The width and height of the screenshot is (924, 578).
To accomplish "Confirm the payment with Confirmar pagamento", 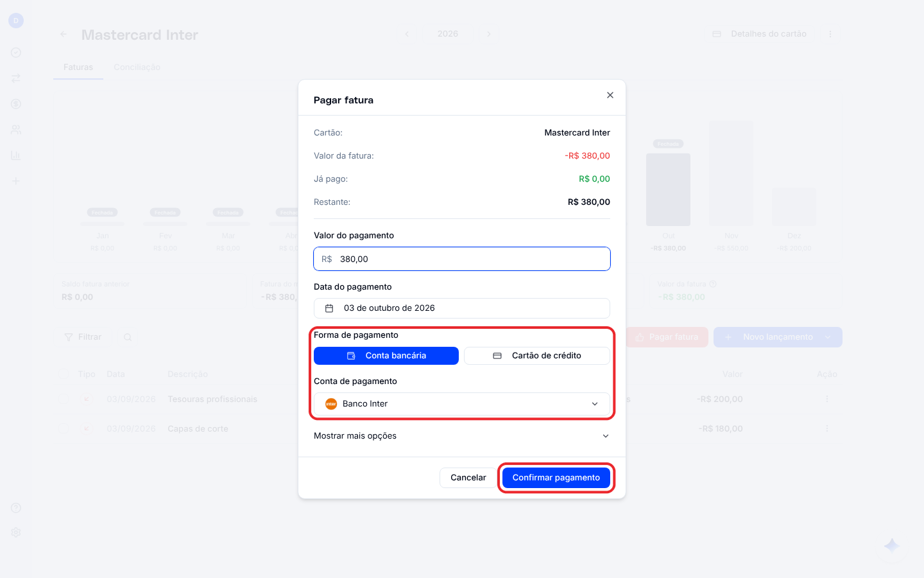I will [556, 478].
